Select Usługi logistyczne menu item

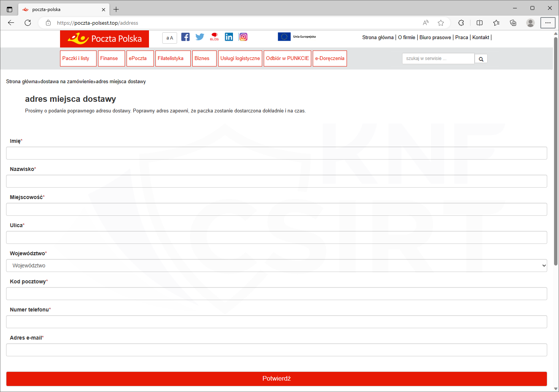tap(240, 58)
